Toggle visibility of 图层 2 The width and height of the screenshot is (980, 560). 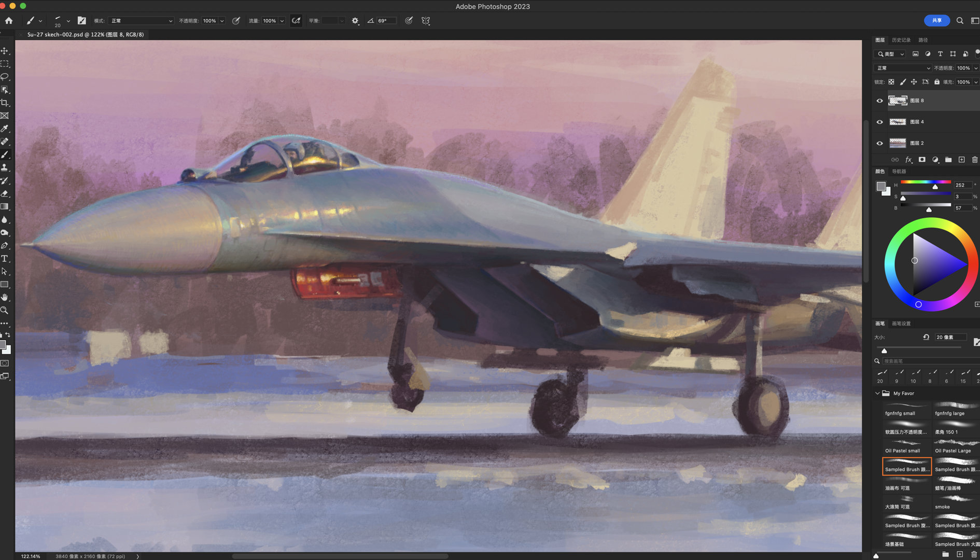[879, 143]
